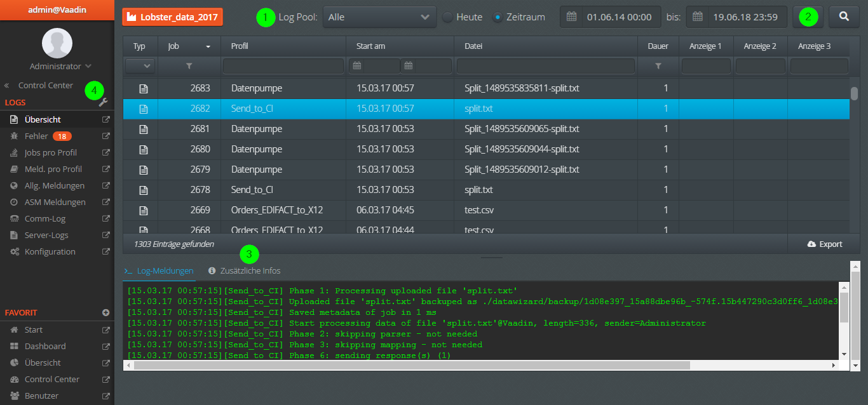Open the Typ column filter dropdown

(140, 65)
